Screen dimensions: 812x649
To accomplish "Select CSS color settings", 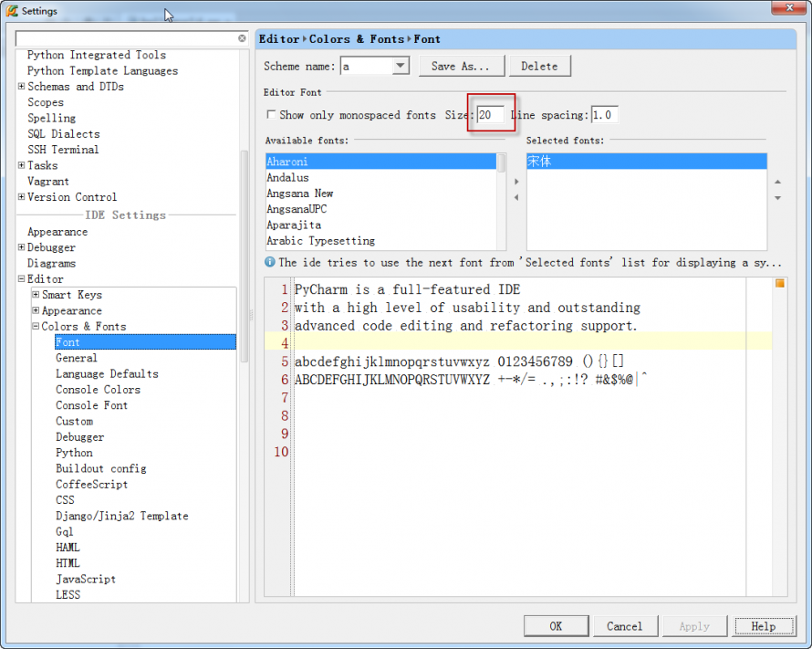I will [x=66, y=500].
